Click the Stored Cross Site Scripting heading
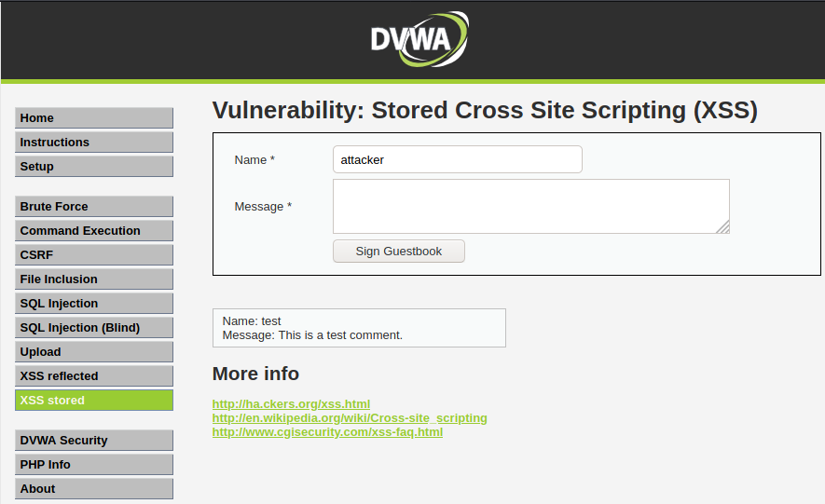 [485, 110]
